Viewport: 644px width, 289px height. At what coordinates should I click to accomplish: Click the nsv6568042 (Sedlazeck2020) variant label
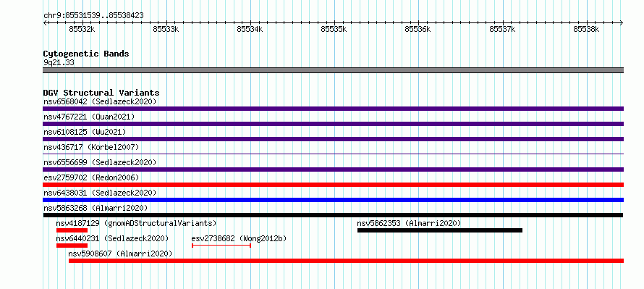pyautogui.click(x=100, y=101)
